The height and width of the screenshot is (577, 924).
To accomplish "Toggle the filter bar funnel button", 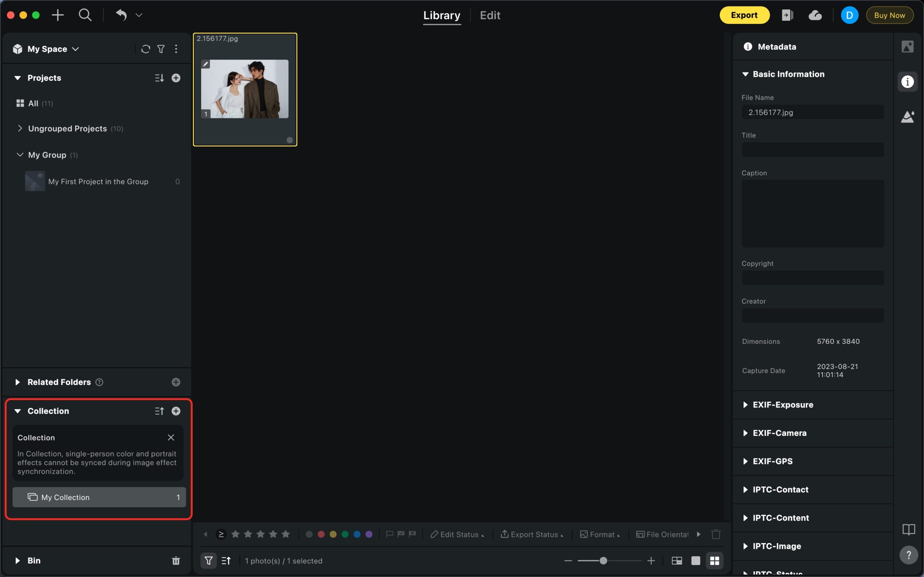I will (x=208, y=561).
